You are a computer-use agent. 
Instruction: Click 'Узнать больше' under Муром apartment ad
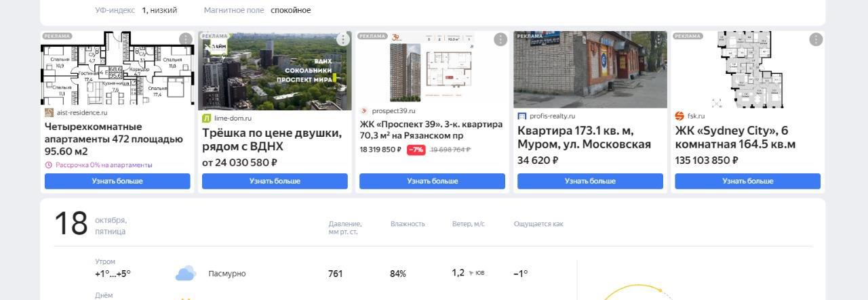pos(590,181)
